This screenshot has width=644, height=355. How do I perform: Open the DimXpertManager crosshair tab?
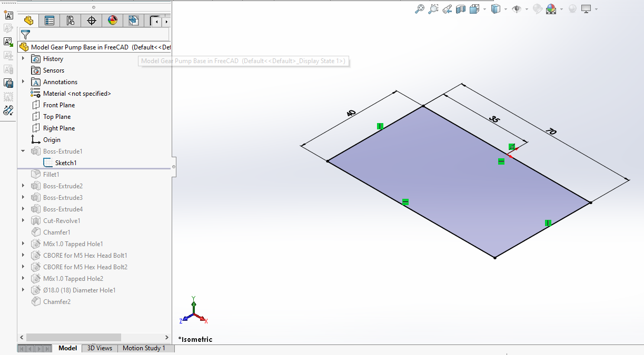(91, 21)
